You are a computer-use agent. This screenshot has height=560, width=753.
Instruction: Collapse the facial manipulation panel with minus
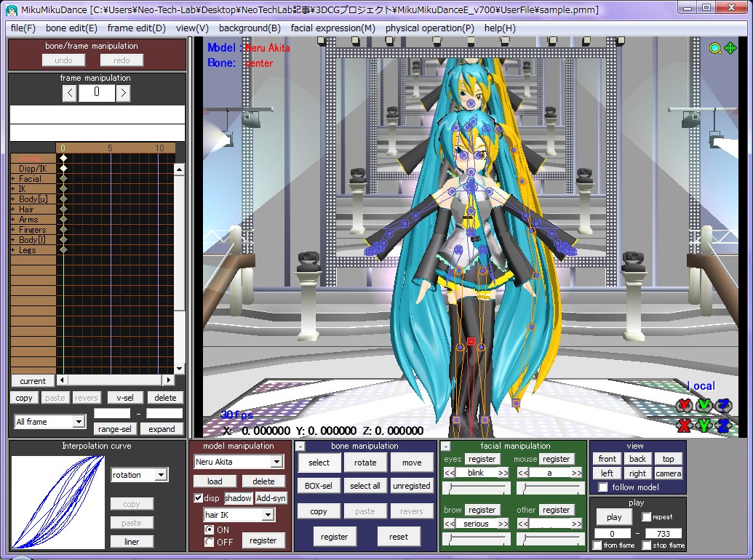pyautogui.click(x=446, y=447)
